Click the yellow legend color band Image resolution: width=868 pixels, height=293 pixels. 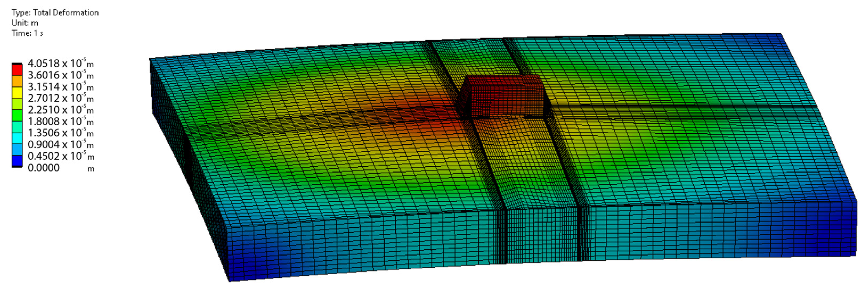pos(17,93)
